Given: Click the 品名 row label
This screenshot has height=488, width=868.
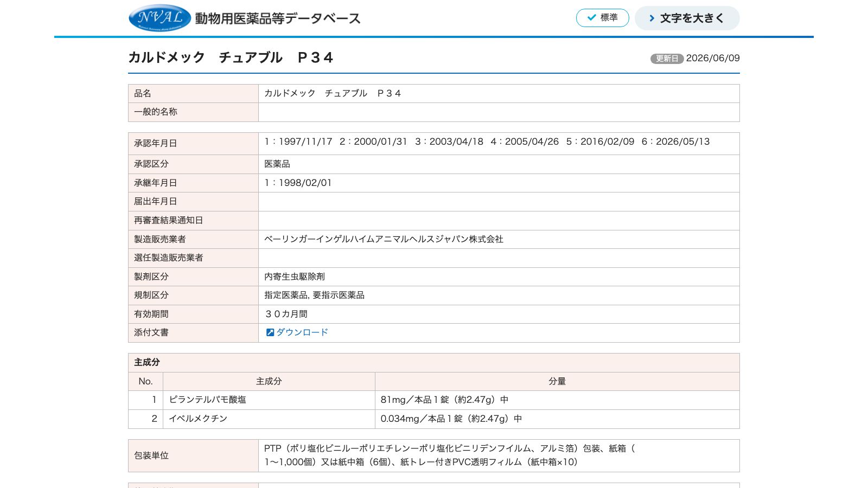Looking at the screenshot, I should click(x=193, y=93).
